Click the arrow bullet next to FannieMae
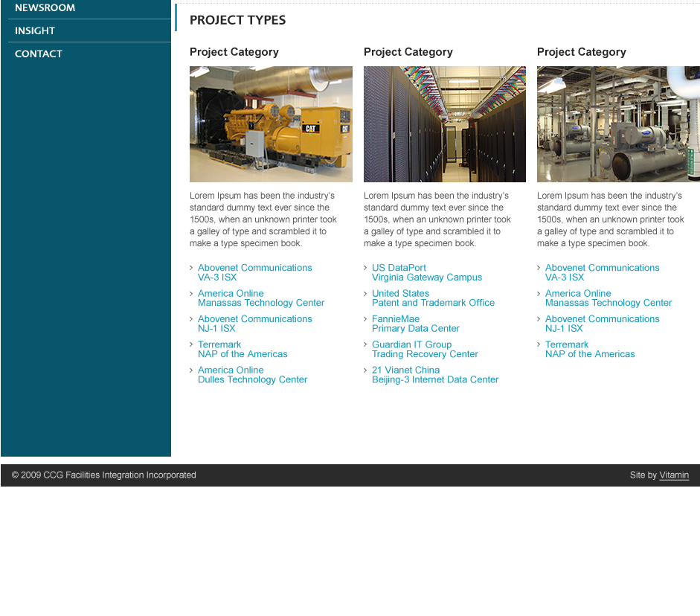Image resolution: width=700 pixels, height=616 pixels. (x=366, y=319)
